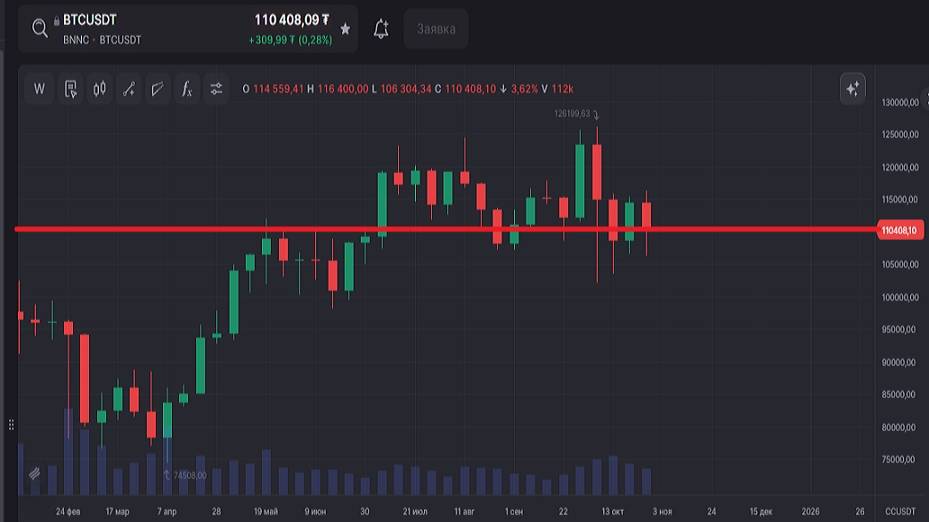Open the fx indicators menu
This screenshot has width=929, height=522.
[186, 89]
